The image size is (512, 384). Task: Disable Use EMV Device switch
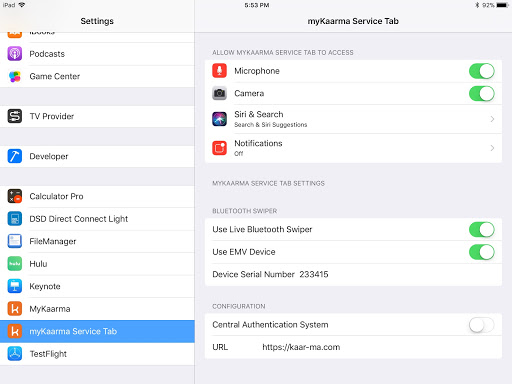[x=482, y=252]
